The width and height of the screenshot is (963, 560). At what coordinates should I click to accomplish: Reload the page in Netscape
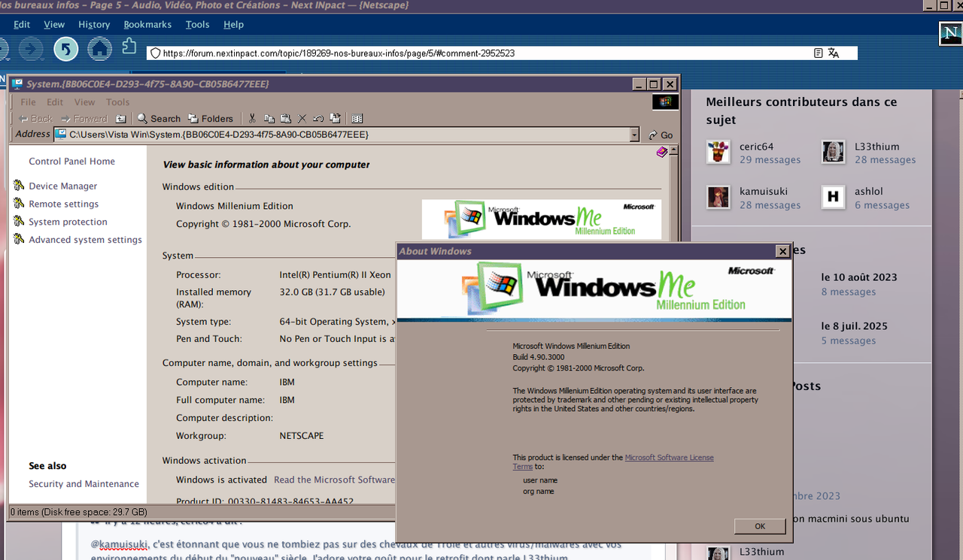[66, 50]
